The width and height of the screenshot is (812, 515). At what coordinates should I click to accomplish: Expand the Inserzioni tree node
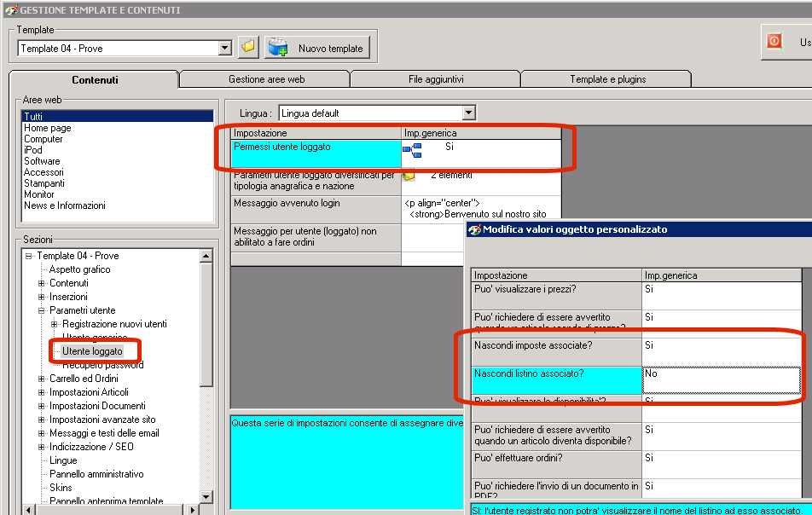42,297
